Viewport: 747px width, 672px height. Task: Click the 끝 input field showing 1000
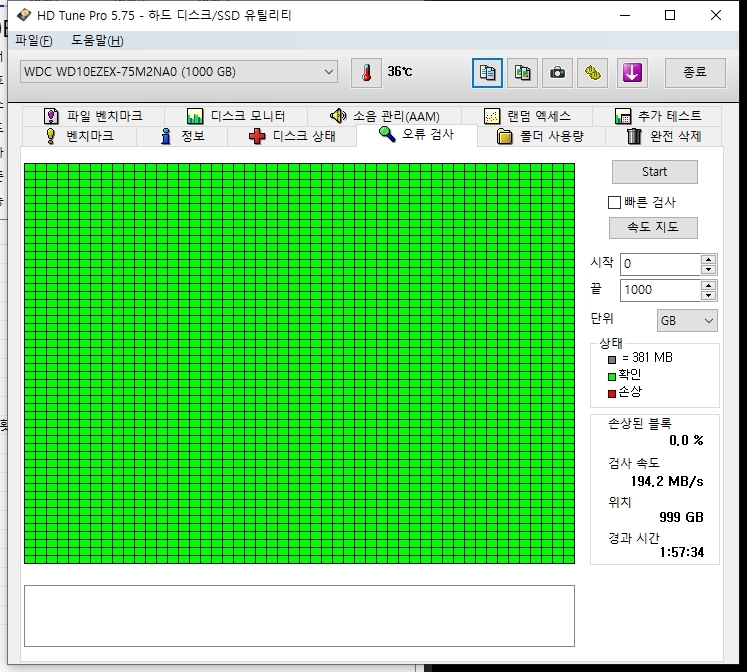pyautogui.click(x=660, y=291)
